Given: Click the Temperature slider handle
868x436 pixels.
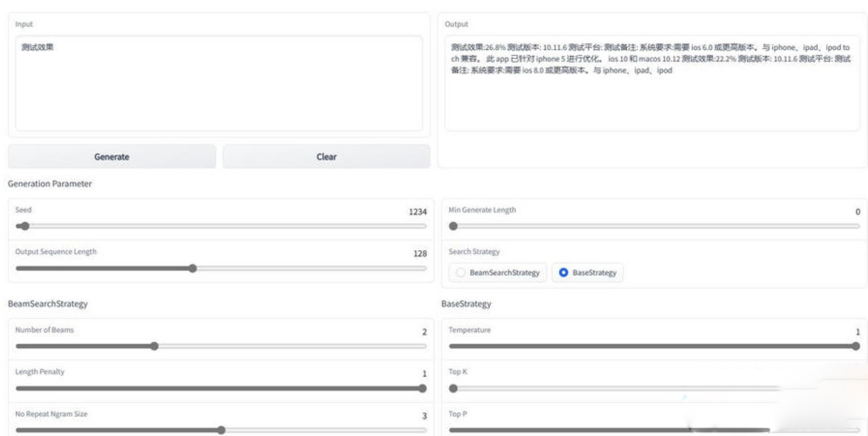Looking at the screenshot, I should (x=856, y=346).
